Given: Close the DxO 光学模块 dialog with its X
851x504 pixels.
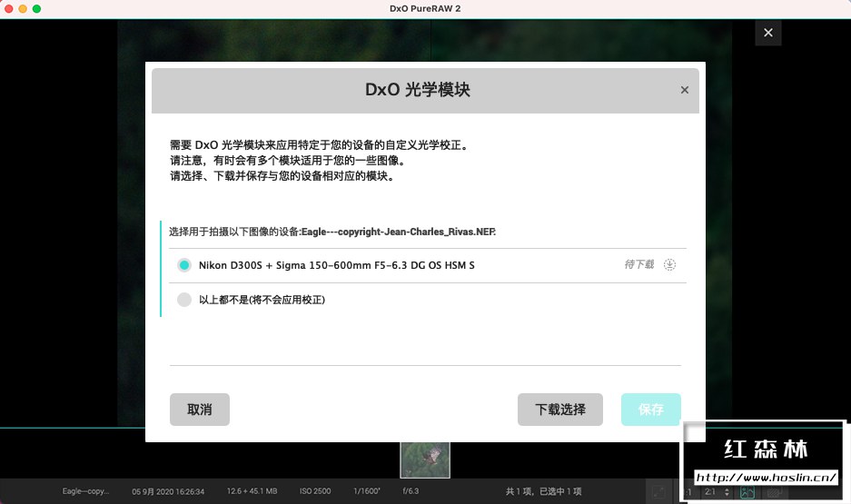Looking at the screenshot, I should 685,90.
